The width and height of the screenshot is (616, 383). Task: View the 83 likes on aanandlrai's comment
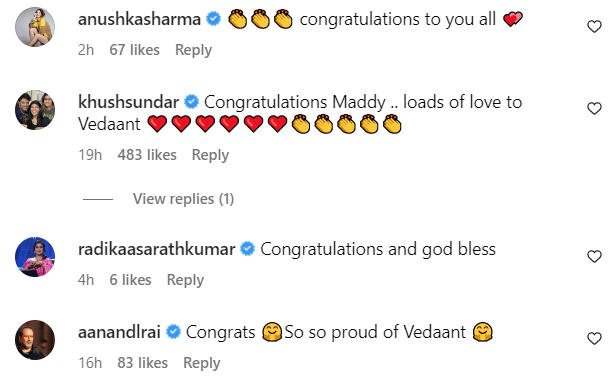[143, 363]
